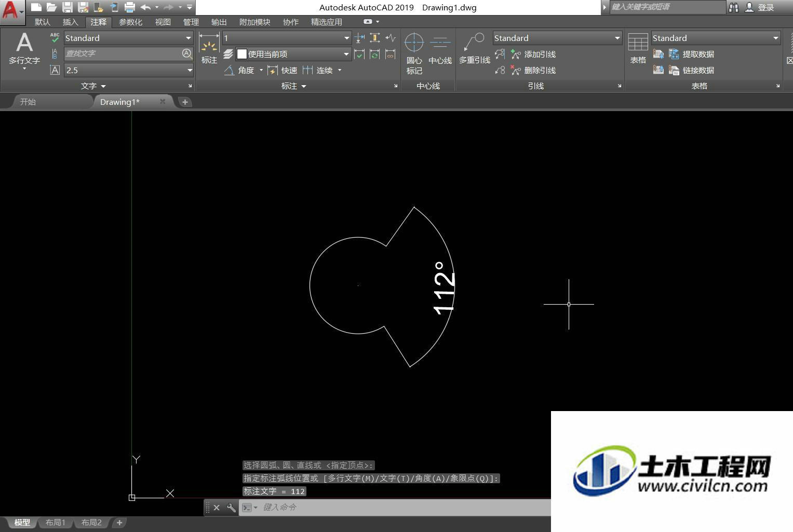Switch to the 默认 ribbon tab
Screen dimensions: 793x532
tap(43, 22)
